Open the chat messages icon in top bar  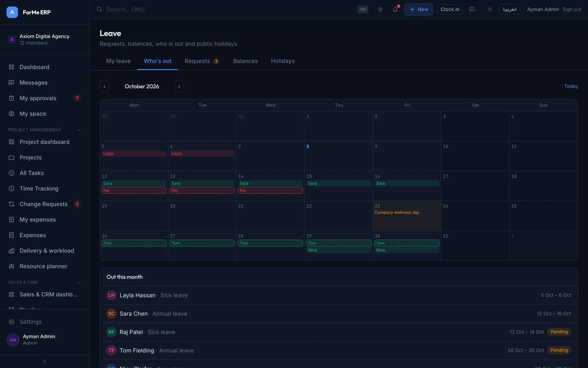click(472, 9)
